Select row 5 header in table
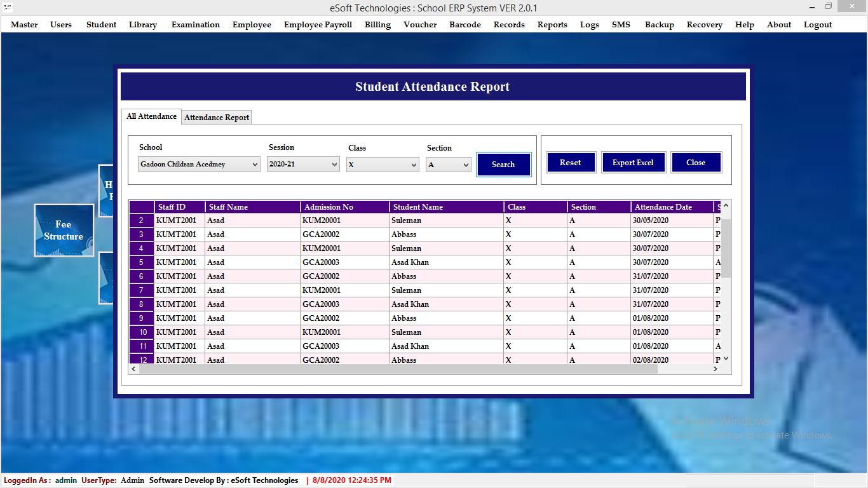 pos(142,262)
